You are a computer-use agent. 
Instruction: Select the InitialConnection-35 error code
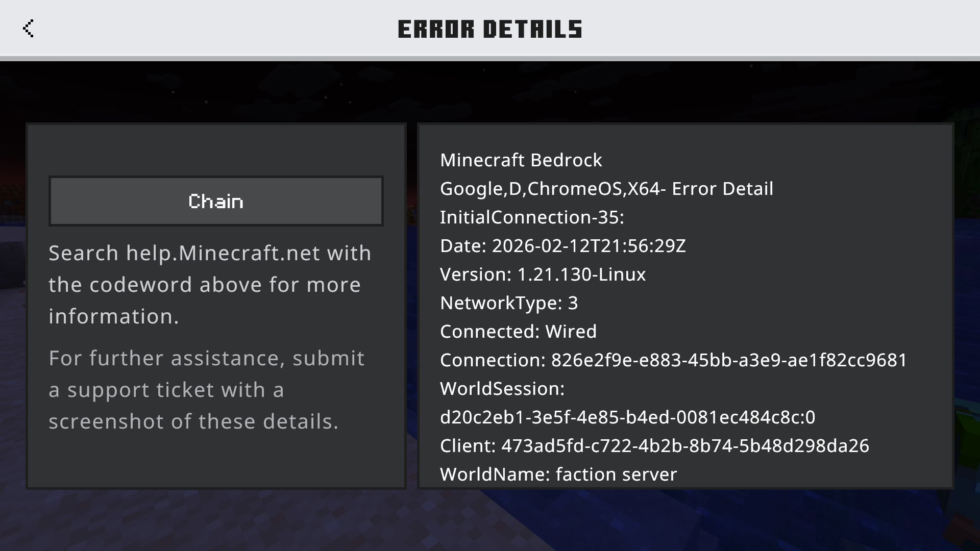[532, 217]
